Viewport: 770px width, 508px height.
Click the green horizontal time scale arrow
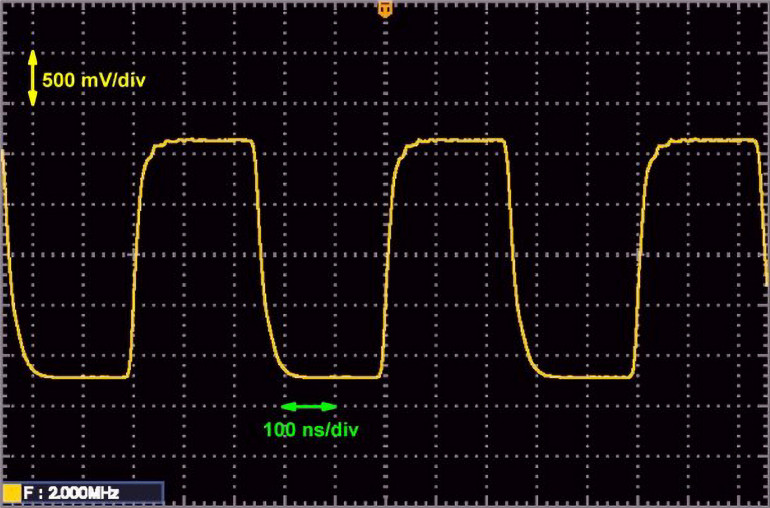coord(309,407)
